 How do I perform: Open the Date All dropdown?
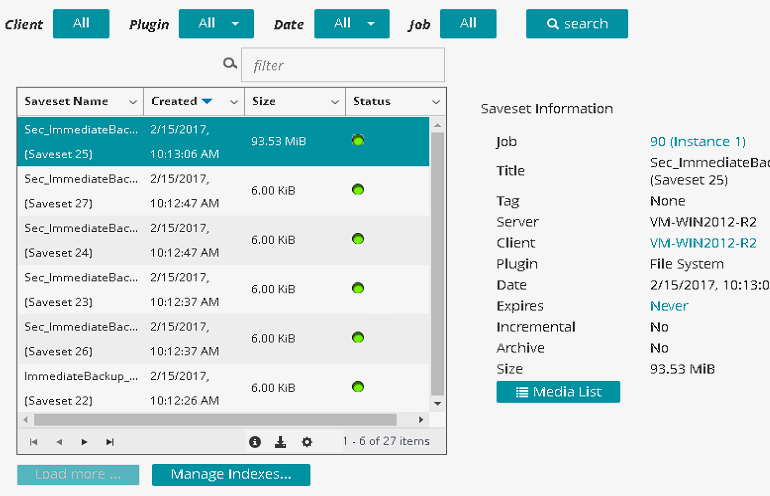(x=352, y=24)
